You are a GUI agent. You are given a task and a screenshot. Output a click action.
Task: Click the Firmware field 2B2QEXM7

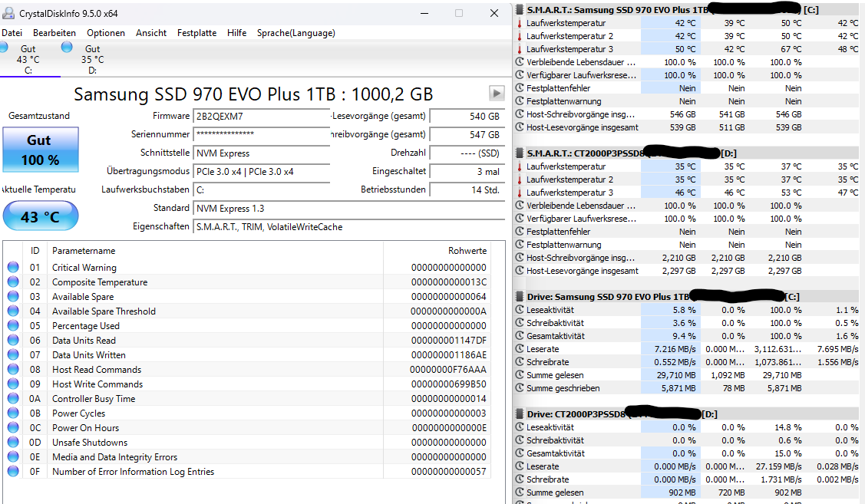[x=262, y=117]
